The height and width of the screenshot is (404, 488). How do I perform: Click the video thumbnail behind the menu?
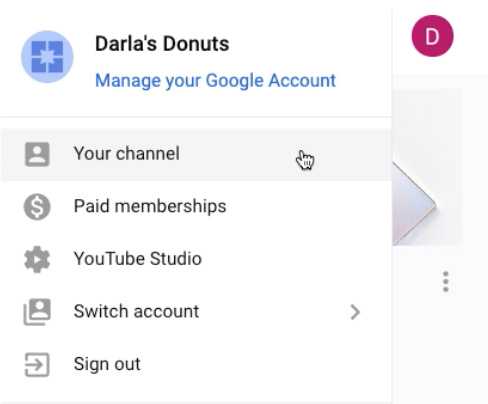pyautogui.click(x=427, y=168)
